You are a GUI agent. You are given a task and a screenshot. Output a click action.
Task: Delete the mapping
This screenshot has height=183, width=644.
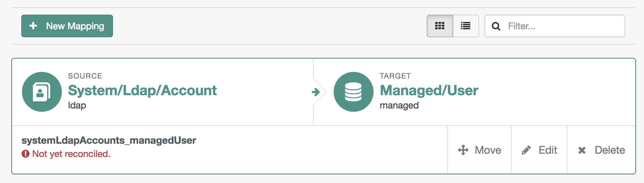pyautogui.click(x=601, y=150)
